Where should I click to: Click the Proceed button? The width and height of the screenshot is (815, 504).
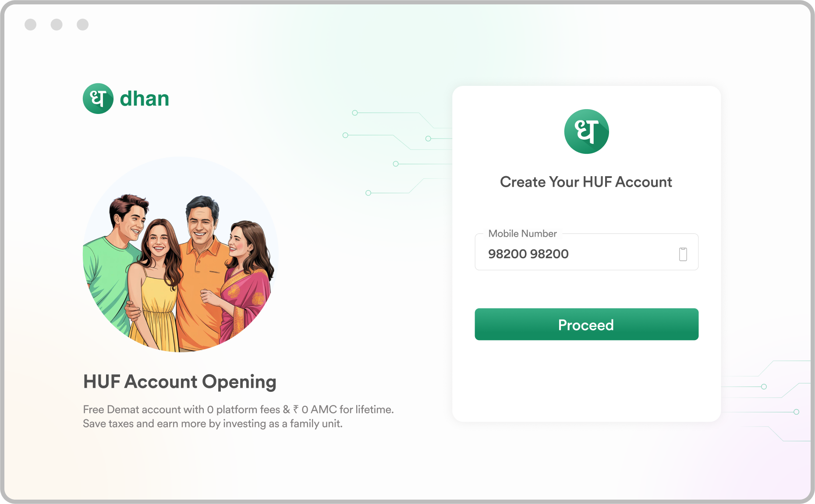point(586,324)
